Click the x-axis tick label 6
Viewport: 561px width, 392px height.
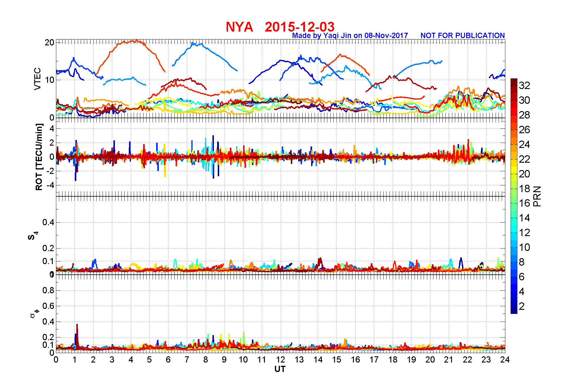[x=168, y=360]
